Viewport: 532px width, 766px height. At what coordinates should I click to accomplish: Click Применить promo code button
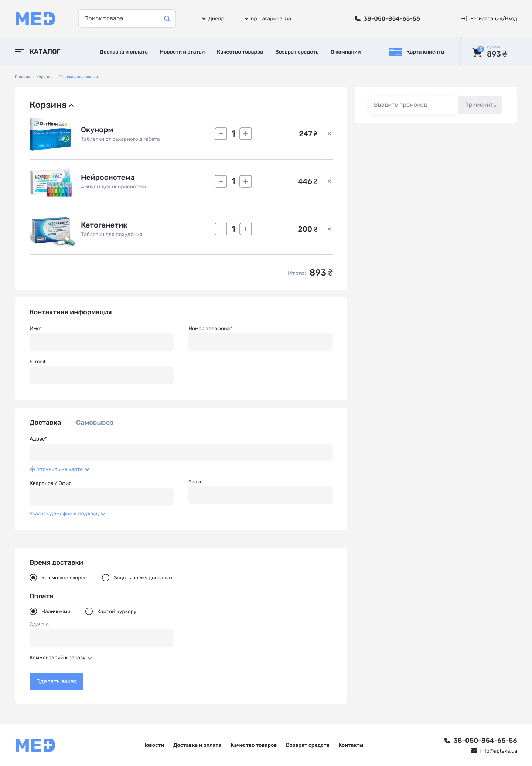(480, 105)
